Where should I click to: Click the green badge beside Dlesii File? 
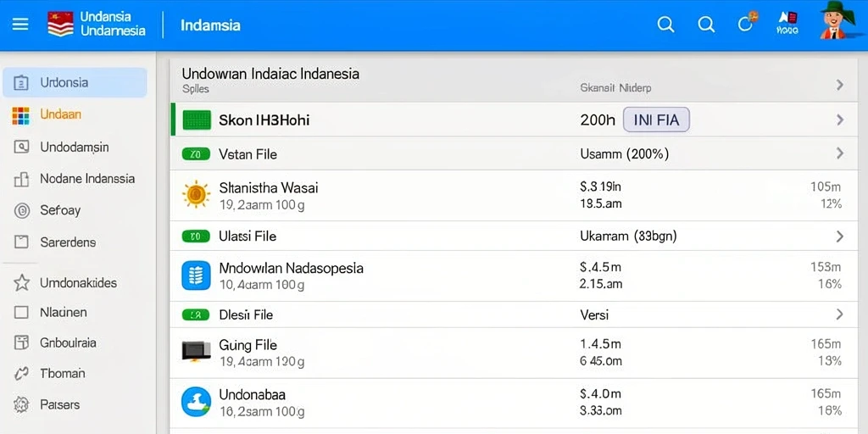pos(196,315)
